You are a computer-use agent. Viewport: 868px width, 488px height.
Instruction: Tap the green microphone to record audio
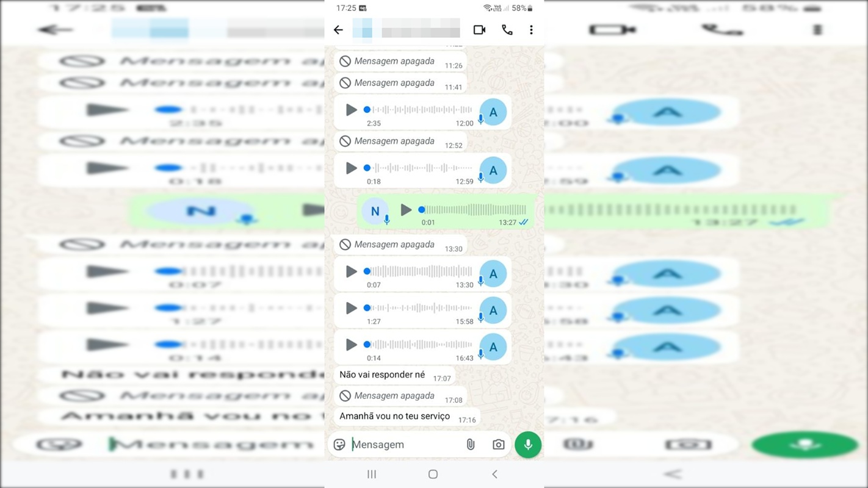[527, 444]
